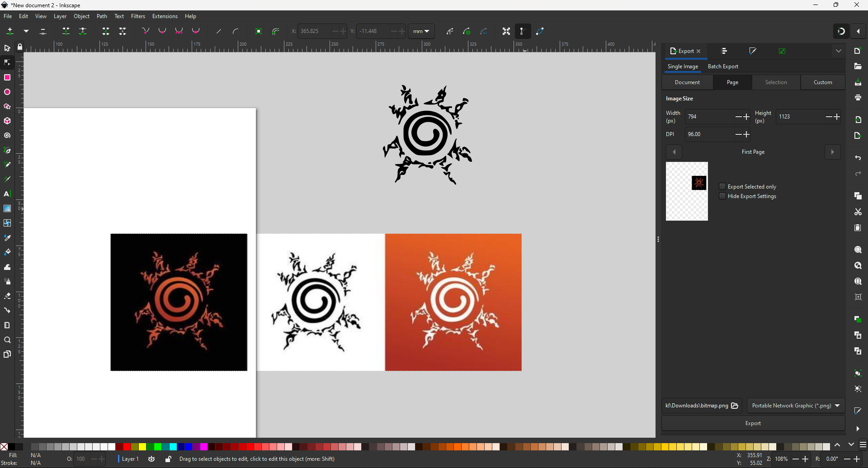Select the Selector arrow tool
Image resolution: width=868 pixels, height=468 pixels.
click(7, 48)
